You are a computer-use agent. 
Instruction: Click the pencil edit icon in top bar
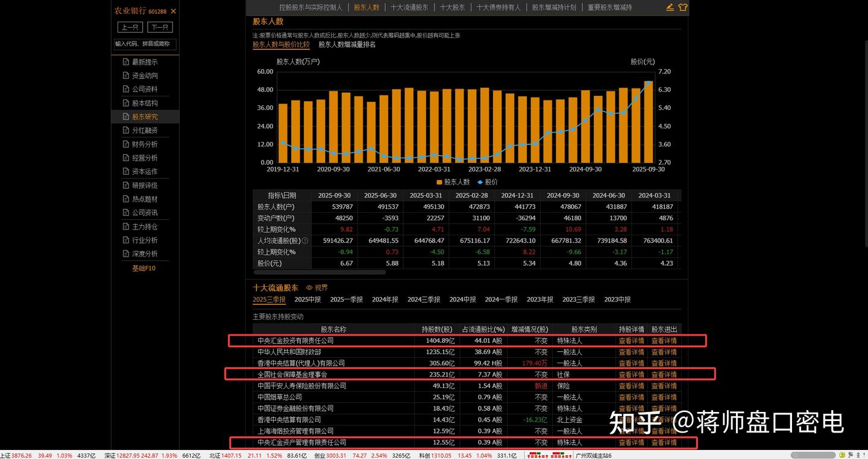pos(670,7)
